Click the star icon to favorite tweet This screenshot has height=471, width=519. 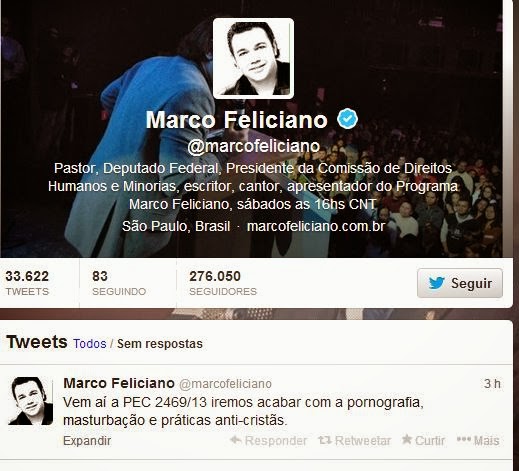tap(407, 439)
